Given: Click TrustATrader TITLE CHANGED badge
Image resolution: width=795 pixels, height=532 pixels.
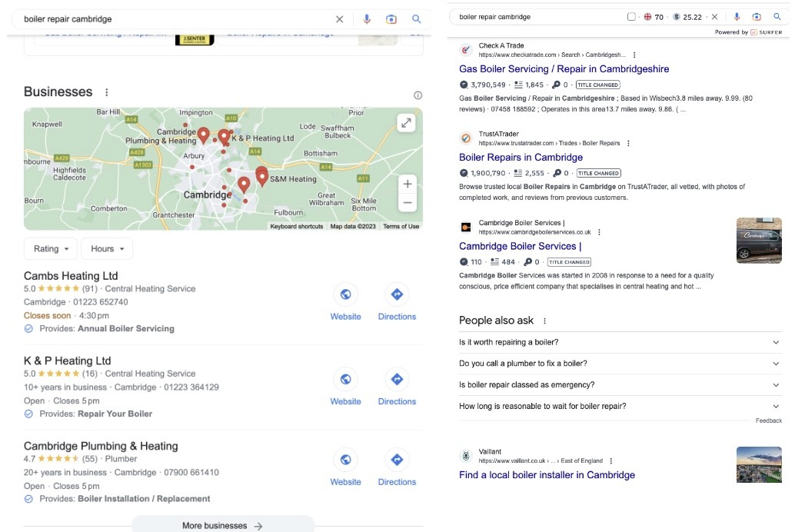Looking at the screenshot, I should pyautogui.click(x=599, y=173).
